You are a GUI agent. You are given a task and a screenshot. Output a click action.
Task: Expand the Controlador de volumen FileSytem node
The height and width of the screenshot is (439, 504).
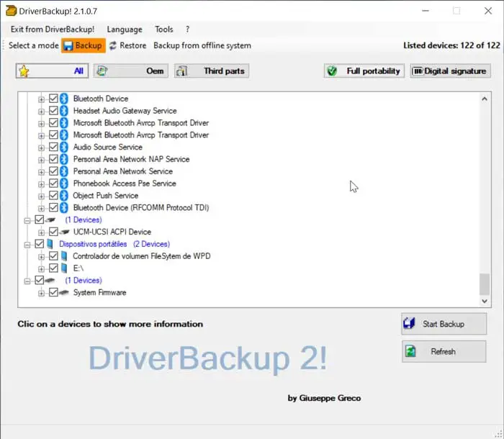pos(41,257)
